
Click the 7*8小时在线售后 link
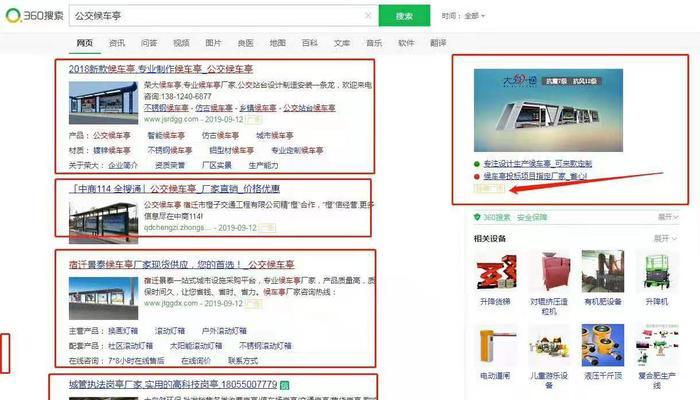[136, 361]
